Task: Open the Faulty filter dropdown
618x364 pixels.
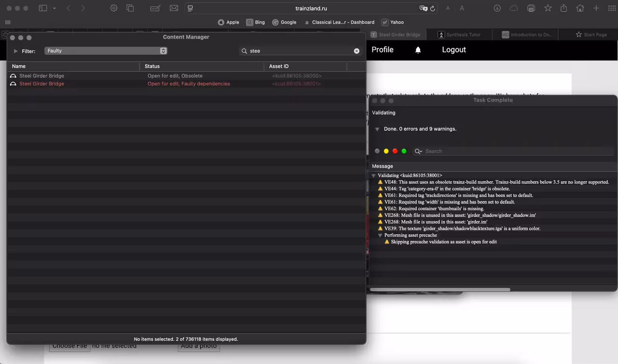Action: tap(106, 51)
